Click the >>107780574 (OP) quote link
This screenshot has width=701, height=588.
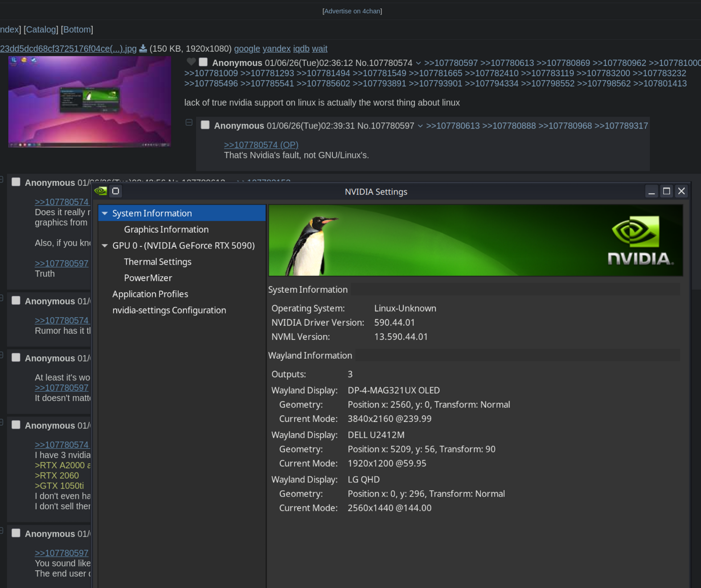coord(261,145)
